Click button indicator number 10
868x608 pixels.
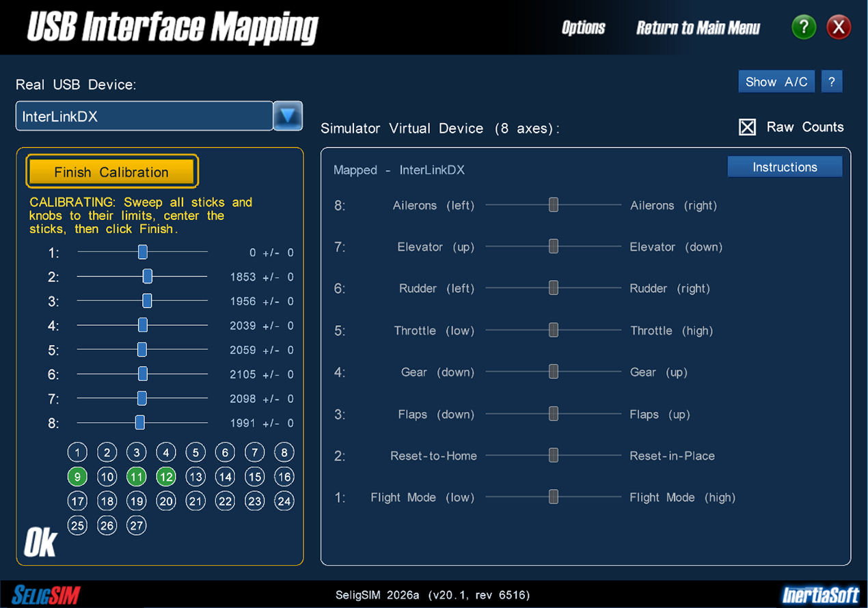(107, 477)
